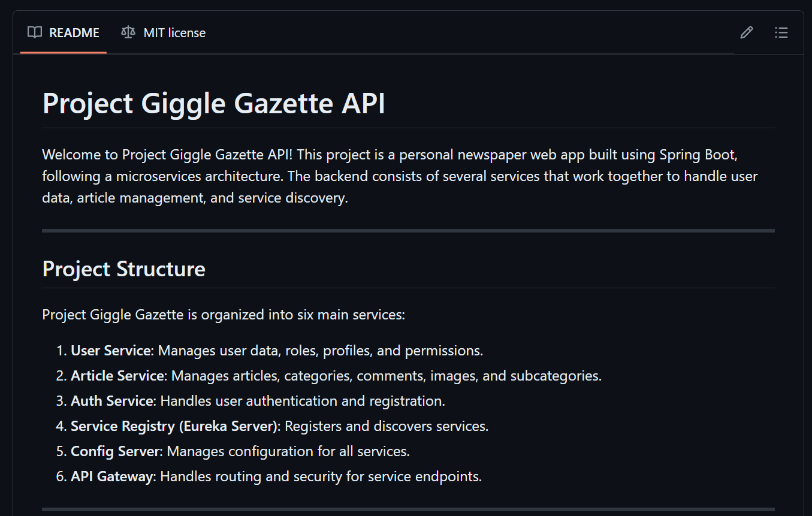The image size is (812, 516).
Task: Click 'Registers and discovers services' description
Action: 387,426
